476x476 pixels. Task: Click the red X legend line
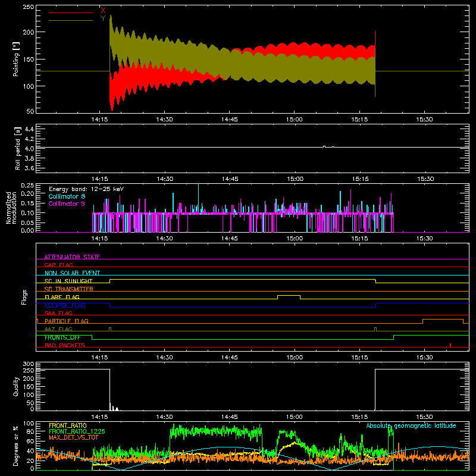[71, 12]
